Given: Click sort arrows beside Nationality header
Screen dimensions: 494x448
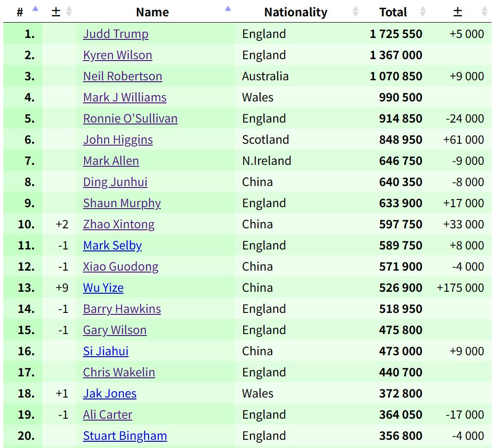Looking at the screenshot, I should click(x=356, y=12).
